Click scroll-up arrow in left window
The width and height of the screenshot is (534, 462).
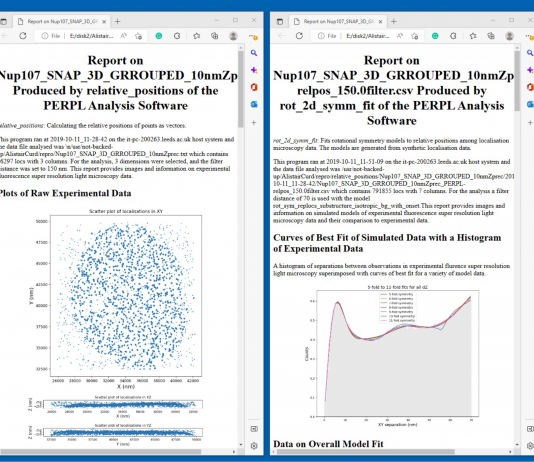pos(241,48)
